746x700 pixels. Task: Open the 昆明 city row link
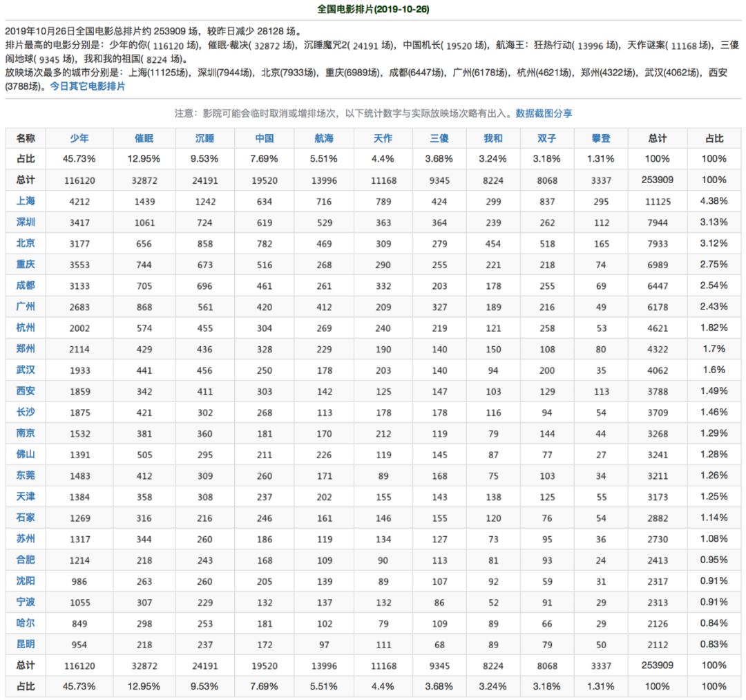(x=26, y=644)
